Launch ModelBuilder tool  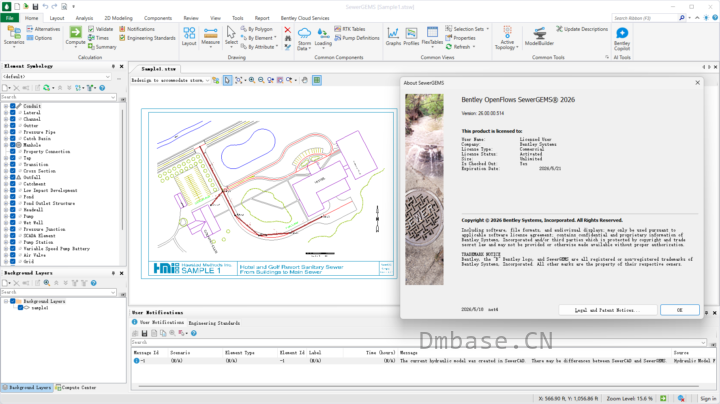coord(539,36)
